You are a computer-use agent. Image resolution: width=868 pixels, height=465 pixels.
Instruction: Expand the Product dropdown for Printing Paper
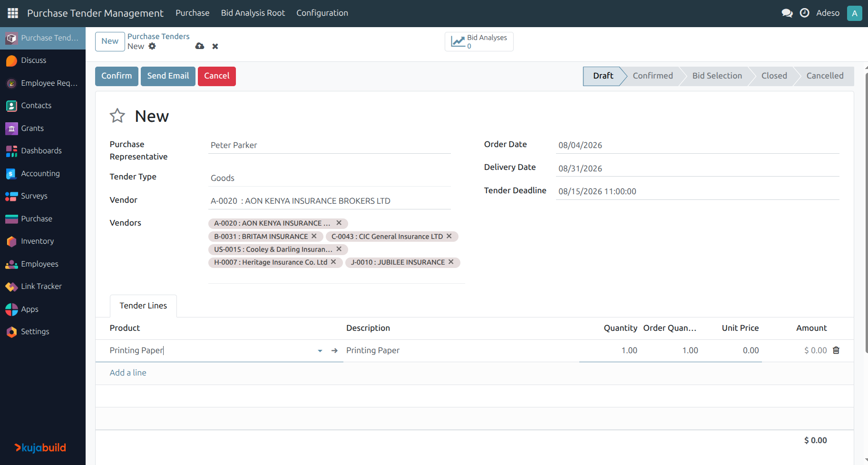click(x=320, y=351)
